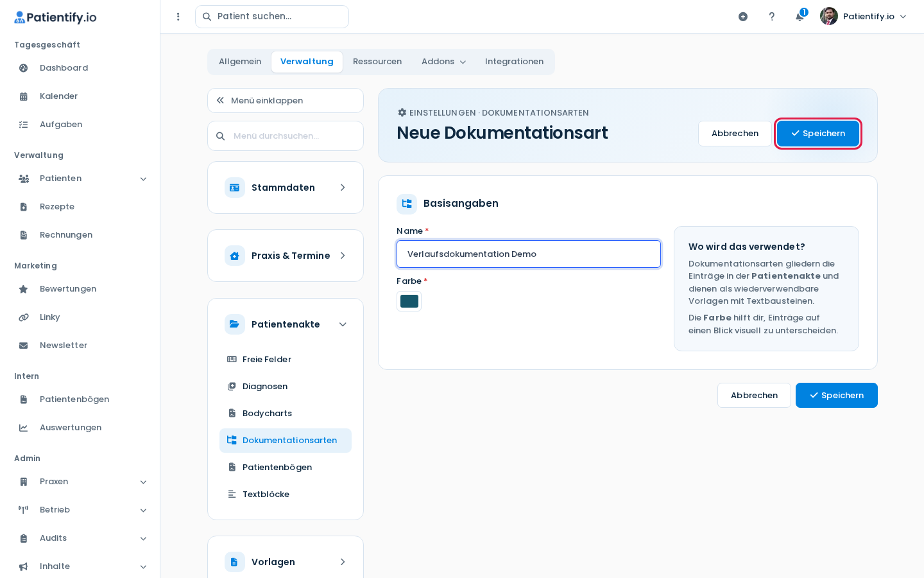Expand the Praxis & Termine section

(286, 256)
